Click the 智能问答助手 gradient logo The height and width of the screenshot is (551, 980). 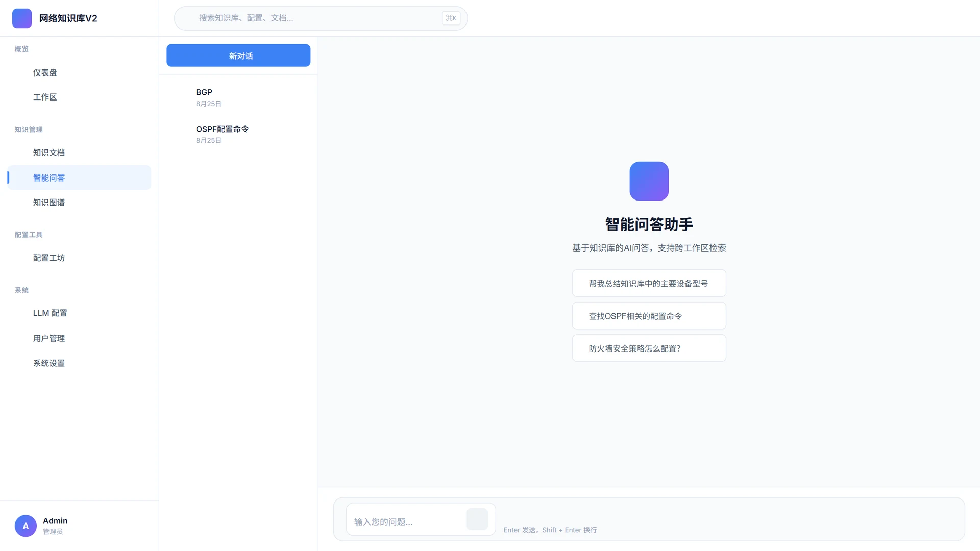click(649, 181)
